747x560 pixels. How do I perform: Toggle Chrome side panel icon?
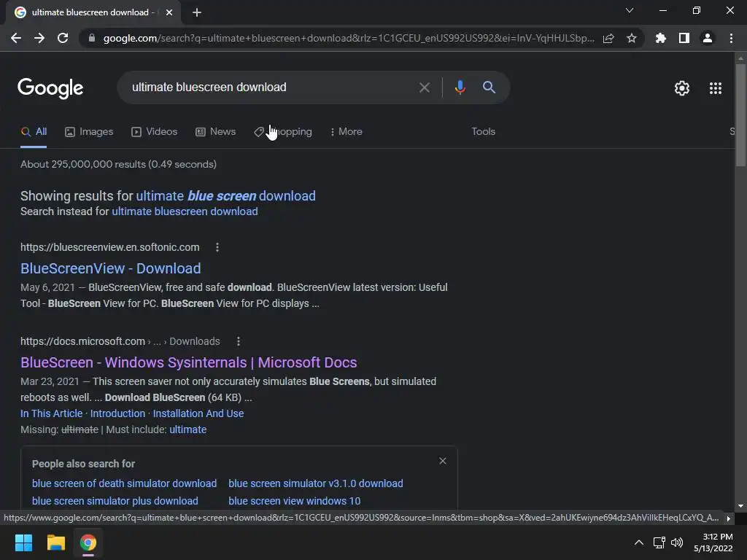pyautogui.click(x=684, y=38)
